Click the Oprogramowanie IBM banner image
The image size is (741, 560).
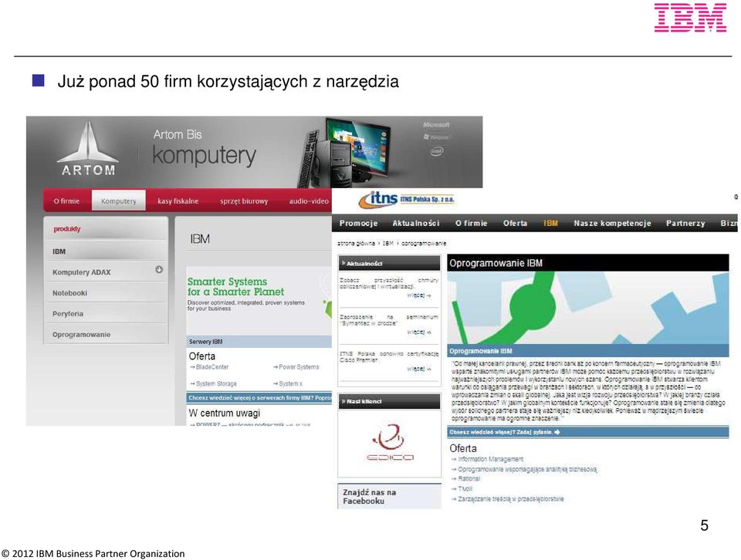point(588,308)
